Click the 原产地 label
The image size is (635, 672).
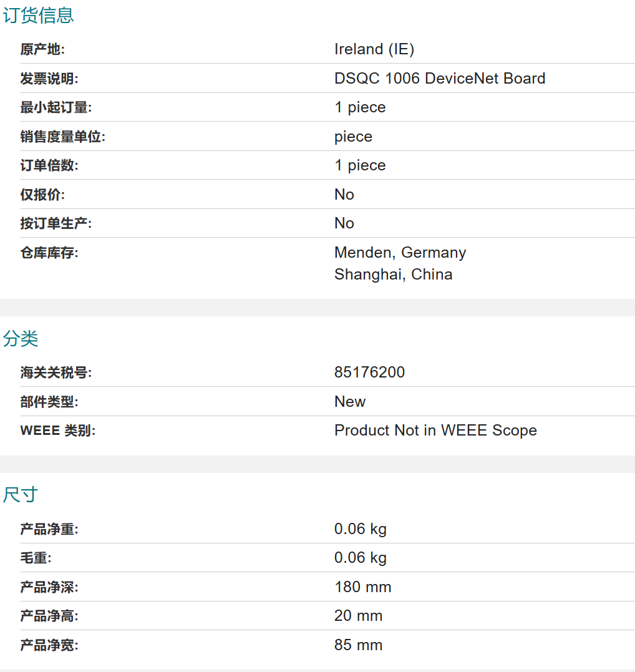[42, 49]
